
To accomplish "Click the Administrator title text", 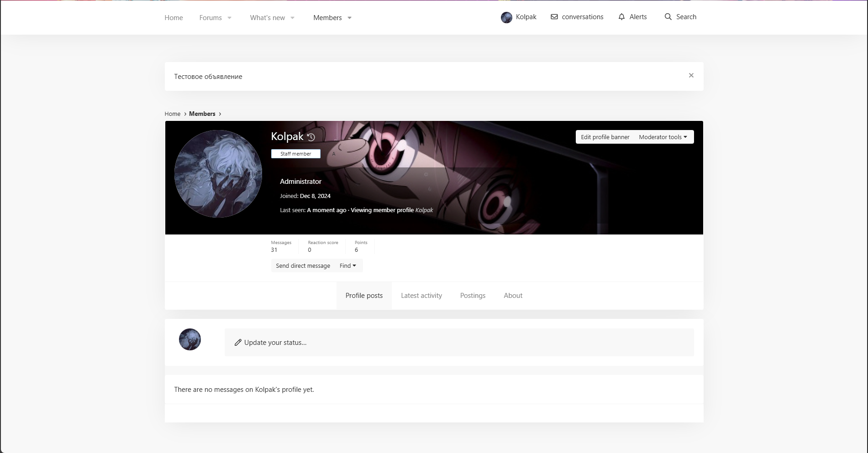I will click(300, 182).
